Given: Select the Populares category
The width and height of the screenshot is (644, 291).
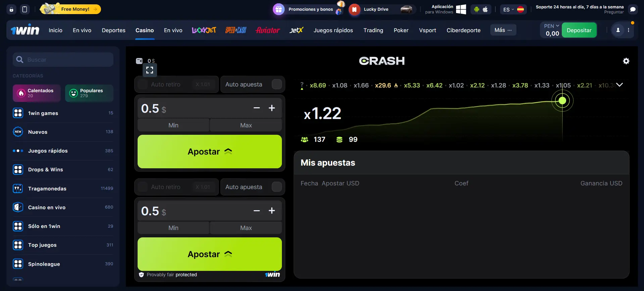Looking at the screenshot, I should click(89, 93).
